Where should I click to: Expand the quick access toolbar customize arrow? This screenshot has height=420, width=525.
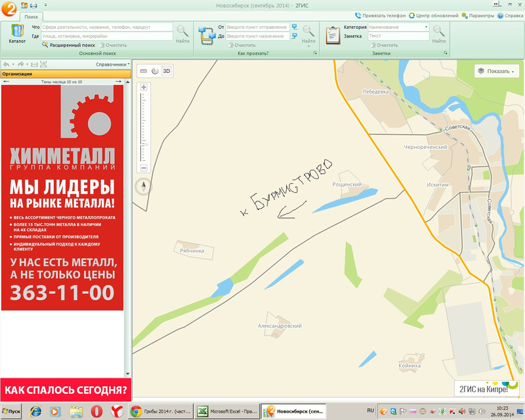click(45, 5)
